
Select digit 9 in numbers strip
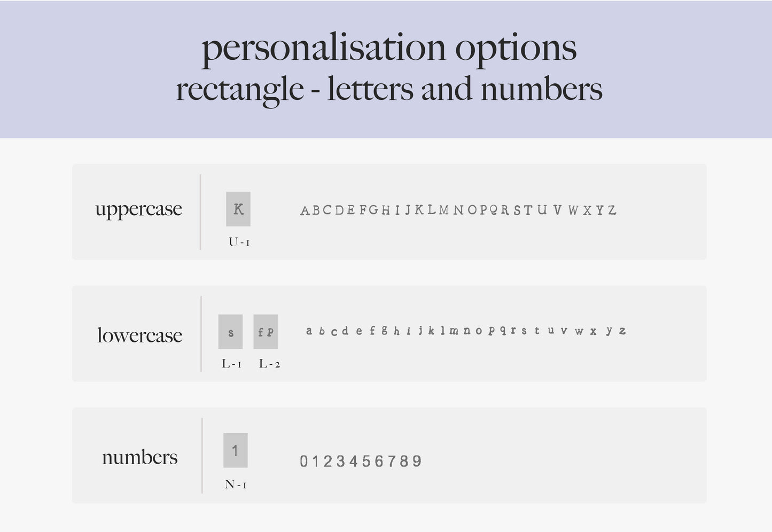[x=417, y=461]
